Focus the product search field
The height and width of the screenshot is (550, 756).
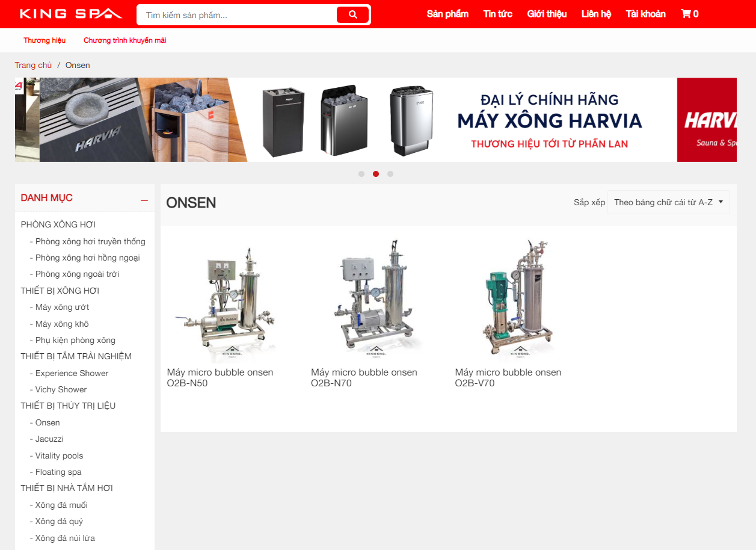[x=238, y=15]
